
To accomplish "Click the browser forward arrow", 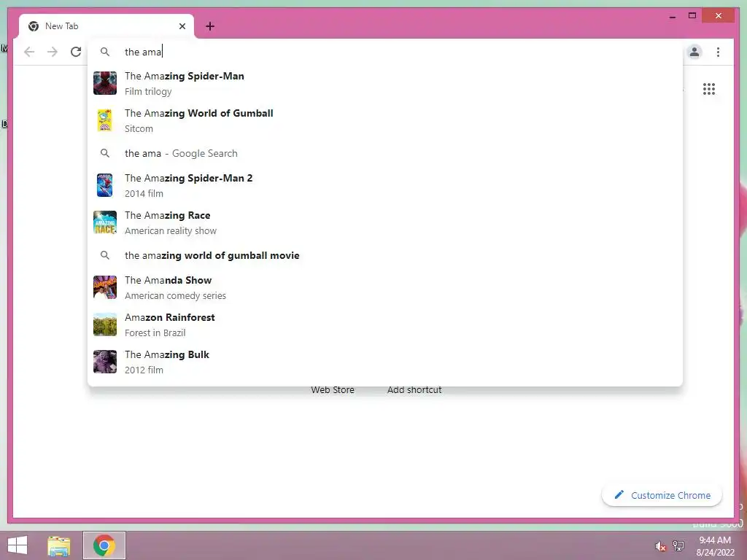I will pos(53,52).
